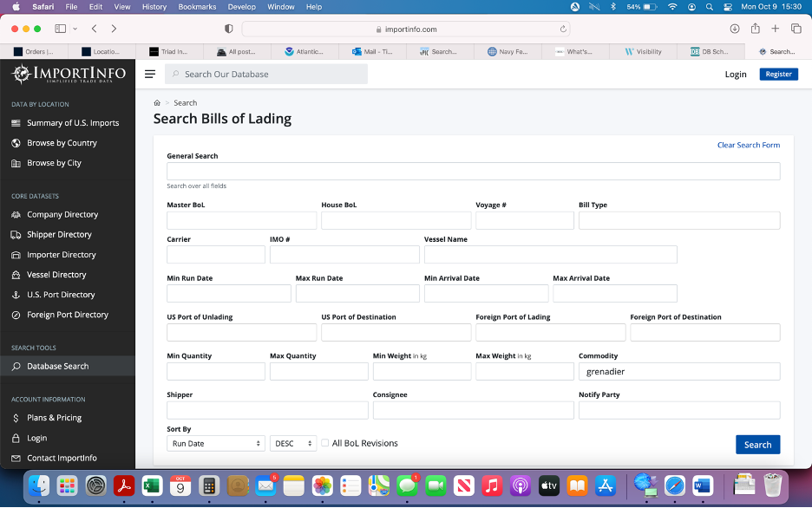Open Summary of U.S. Imports in sidebar
Viewport: 812px width, 508px height.
pyautogui.click(x=73, y=122)
